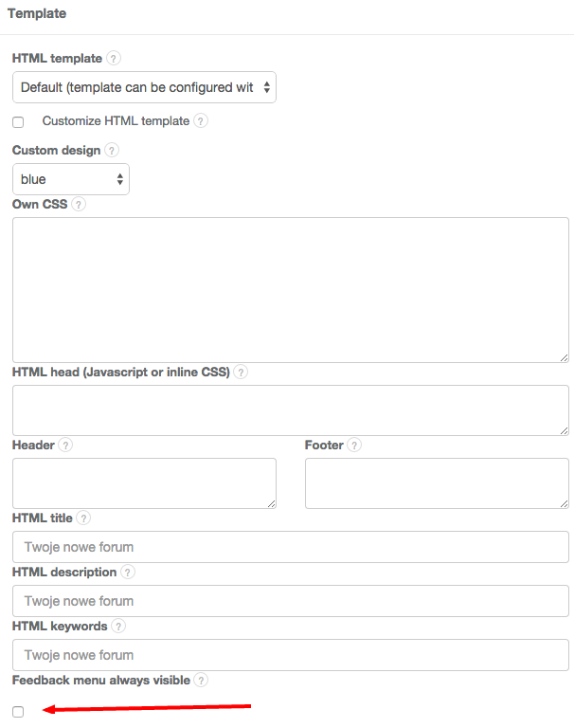Focus the Own CSS text area
This screenshot has width=574, height=728.
[x=290, y=289]
